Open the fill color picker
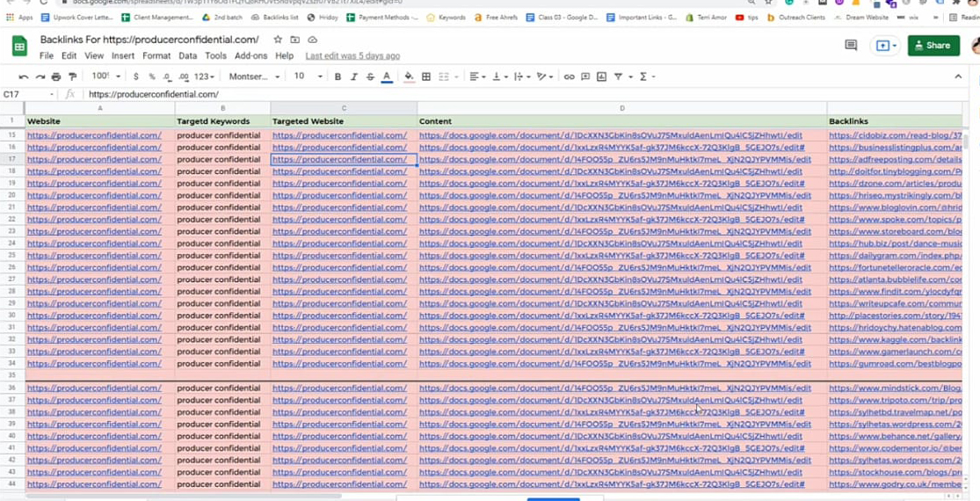 [x=409, y=76]
